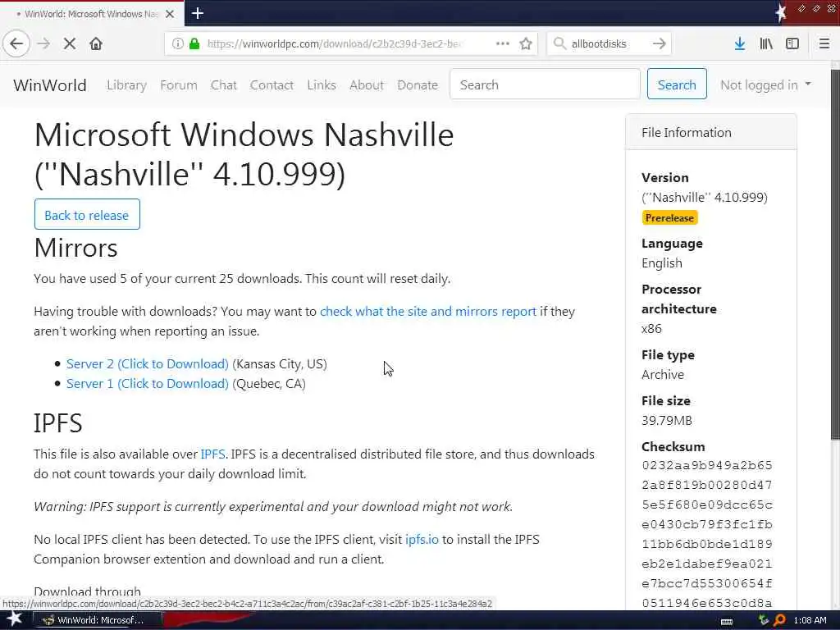Click the Mirrors section heading

tap(75, 248)
